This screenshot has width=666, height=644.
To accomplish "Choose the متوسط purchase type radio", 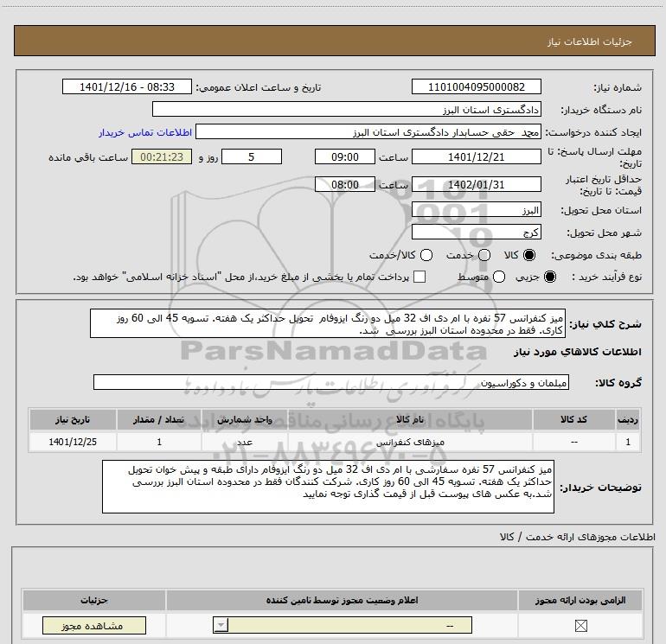I will [x=499, y=277].
